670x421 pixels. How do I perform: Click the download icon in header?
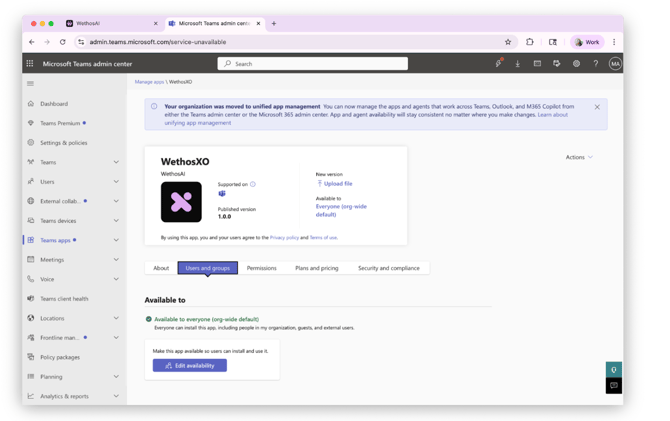[x=517, y=64]
